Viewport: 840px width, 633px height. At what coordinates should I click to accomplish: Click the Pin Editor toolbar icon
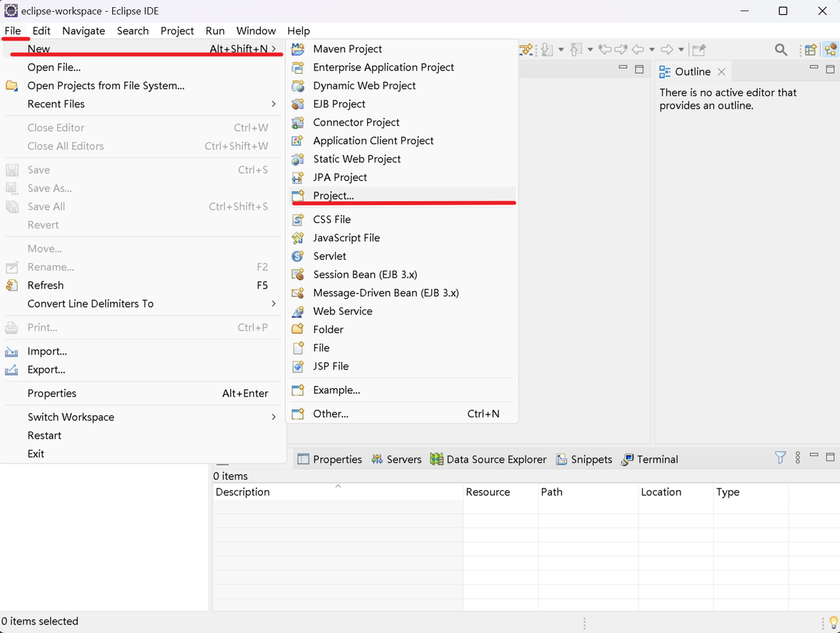click(699, 49)
